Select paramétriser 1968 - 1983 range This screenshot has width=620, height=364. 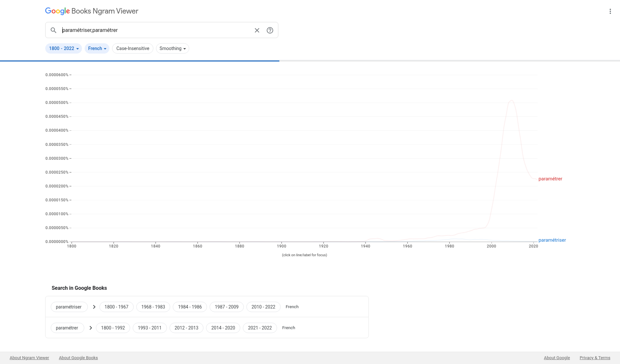(153, 307)
